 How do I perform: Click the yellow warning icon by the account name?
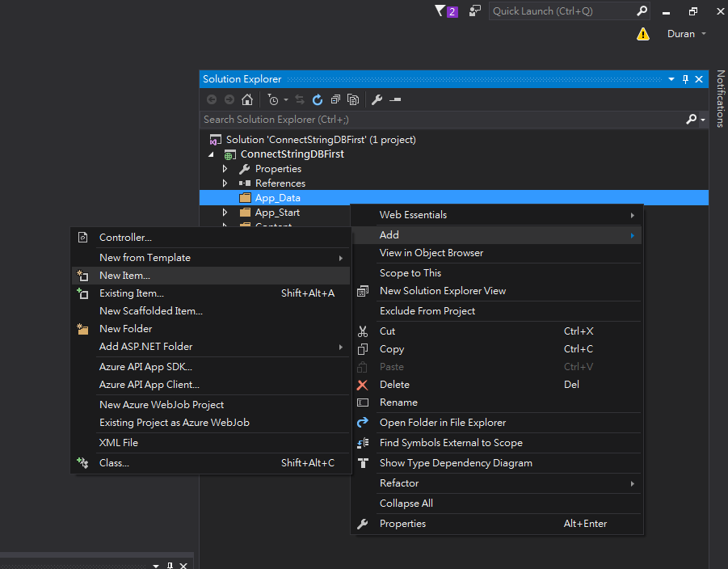[x=643, y=34]
